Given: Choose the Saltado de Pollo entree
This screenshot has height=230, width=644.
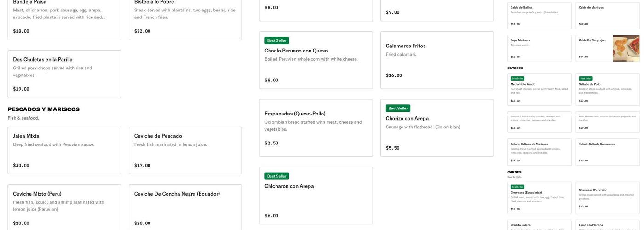Looking at the screenshot, I should [608, 89].
